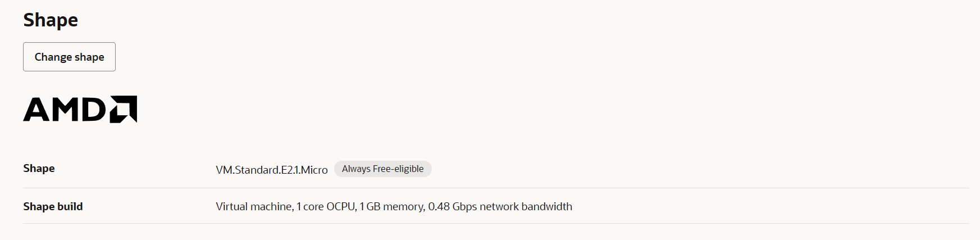This screenshot has height=240, width=980.
Task: Click the Change shape button
Action: click(x=69, y=57)
